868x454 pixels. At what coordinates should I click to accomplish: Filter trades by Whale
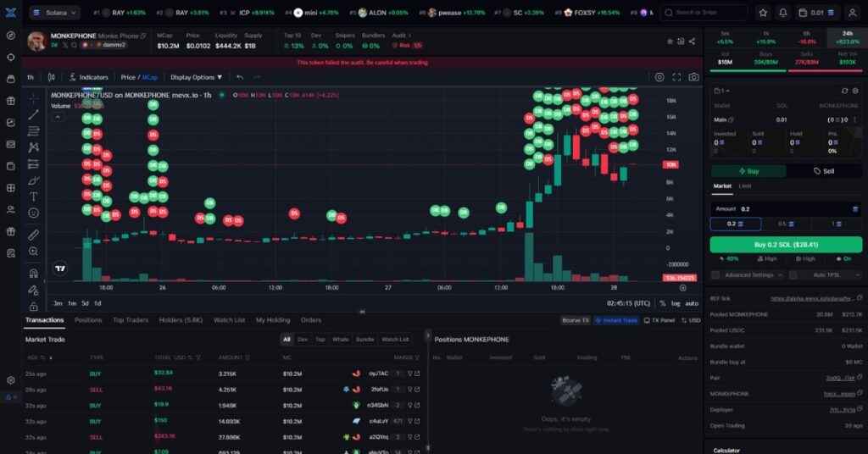[341, 340]
